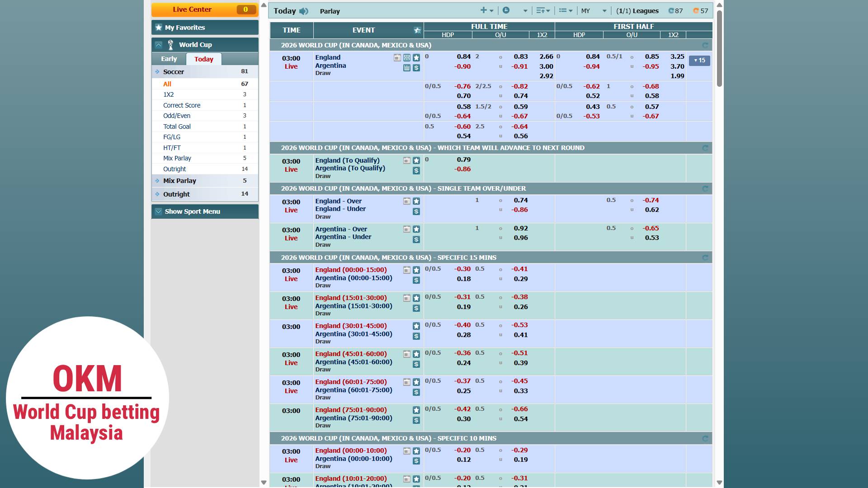Open the plus add dropdown in toolbar
This screenshot has height=488, width=868.
(x=487, y=10)
